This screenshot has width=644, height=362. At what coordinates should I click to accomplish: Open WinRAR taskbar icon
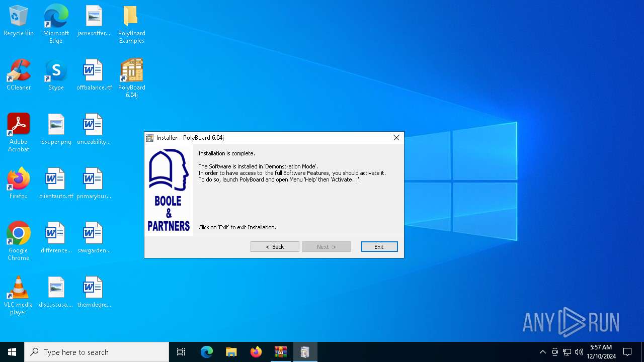[x=281, y=352]
